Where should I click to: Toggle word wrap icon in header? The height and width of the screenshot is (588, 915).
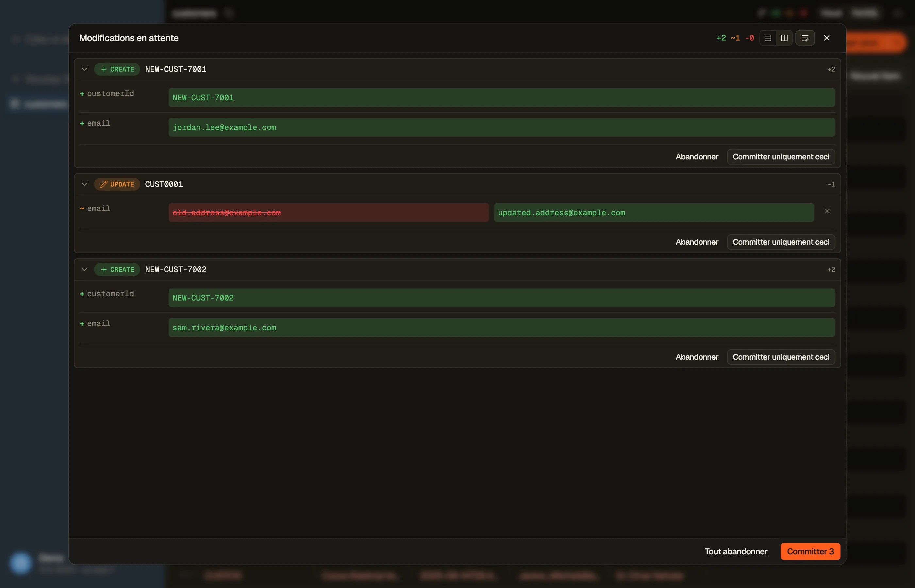click(805, 38)
